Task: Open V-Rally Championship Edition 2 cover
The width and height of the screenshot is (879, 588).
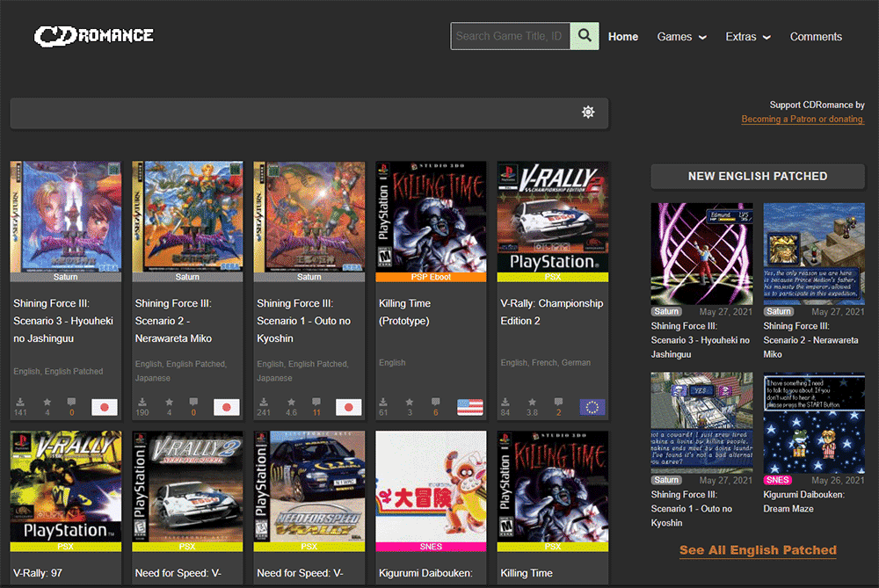Action: (x=553, y=216)
